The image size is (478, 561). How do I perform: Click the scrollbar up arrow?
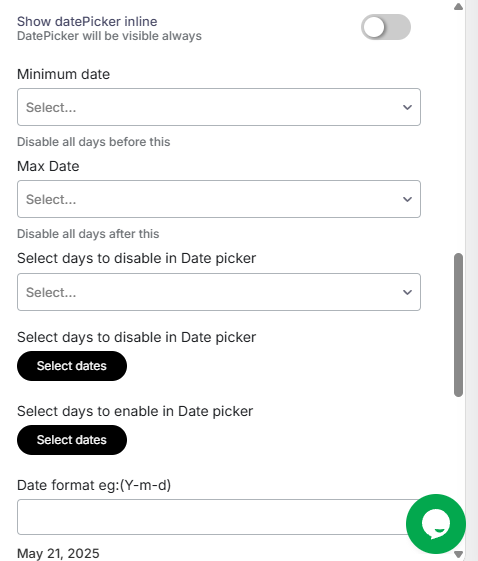[x=458, y=6]
